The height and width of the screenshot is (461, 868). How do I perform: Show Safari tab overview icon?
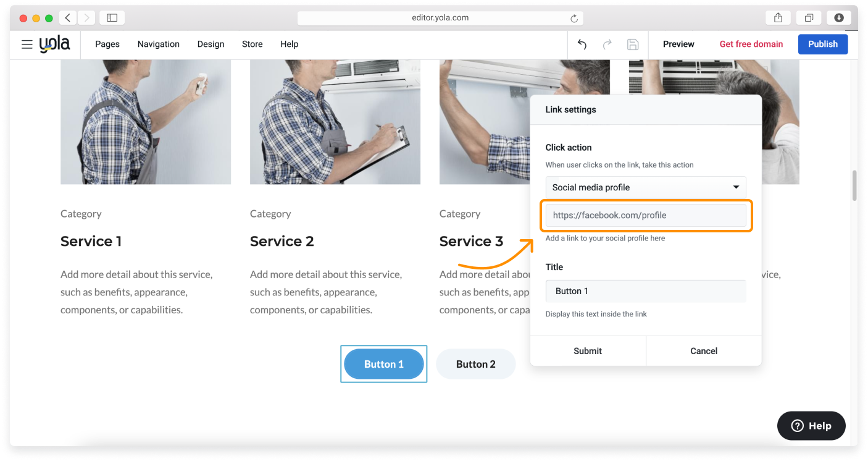(x=809, y=18)
